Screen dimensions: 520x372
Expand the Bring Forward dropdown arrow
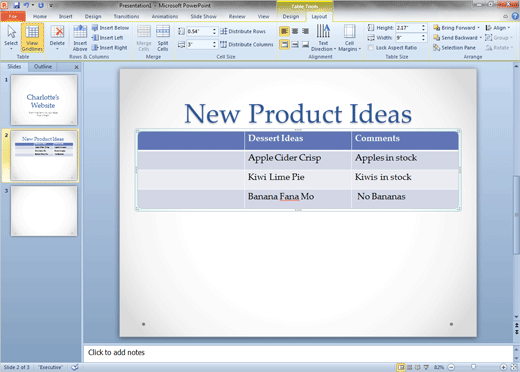479,28
